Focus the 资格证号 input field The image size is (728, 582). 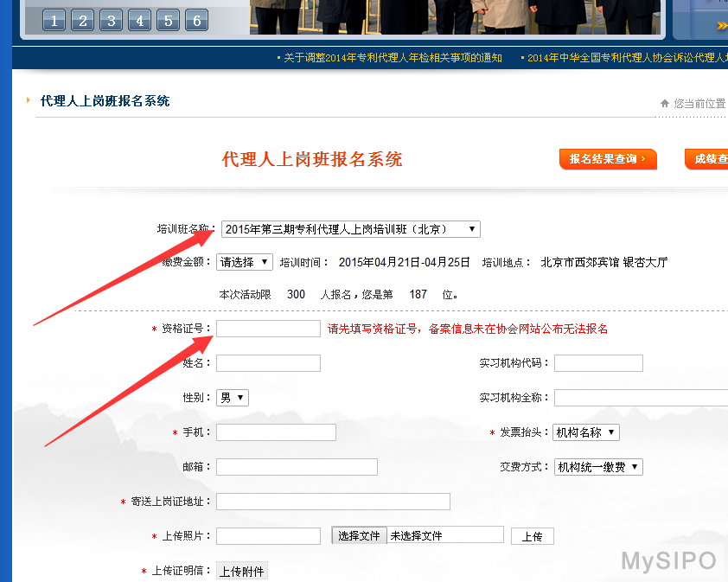tap(268, 329)
